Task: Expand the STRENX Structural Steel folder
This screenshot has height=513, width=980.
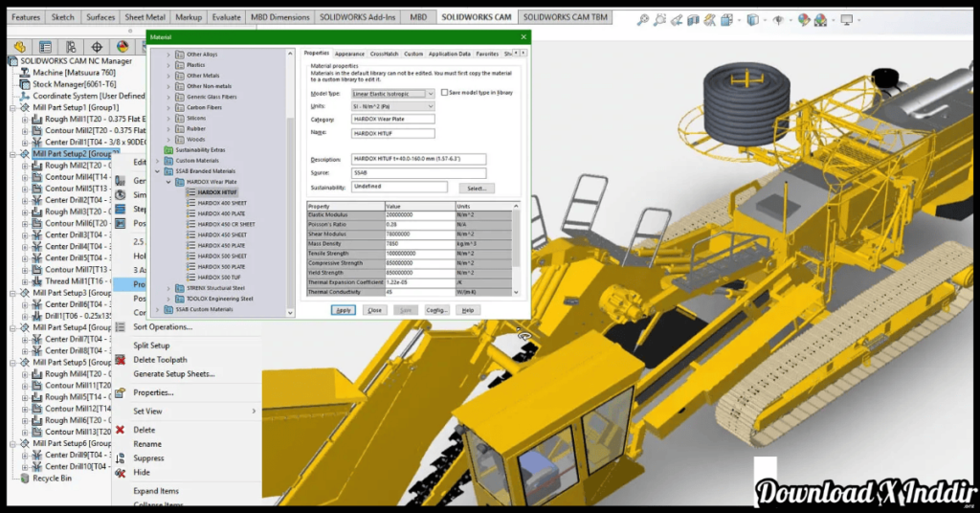Action: pyautogui.click(x=168, y=288)
